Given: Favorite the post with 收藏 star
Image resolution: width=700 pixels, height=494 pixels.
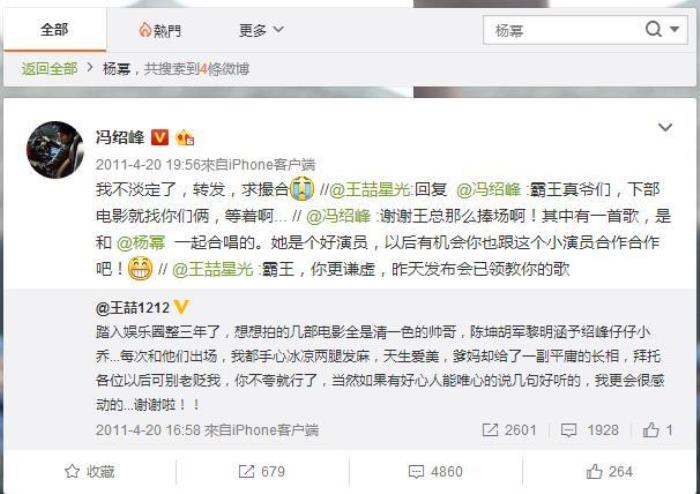Looking at the screenshot, I should point(89,472).
